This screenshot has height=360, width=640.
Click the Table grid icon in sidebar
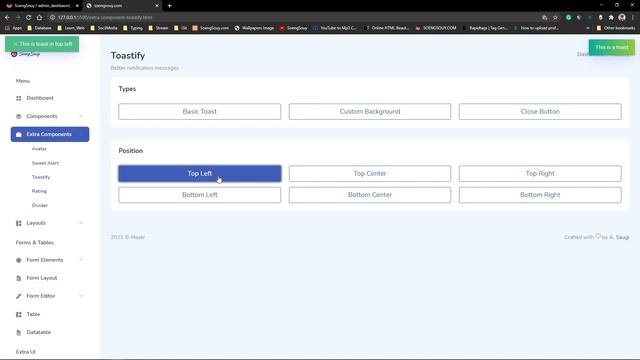tap(18, 314)
